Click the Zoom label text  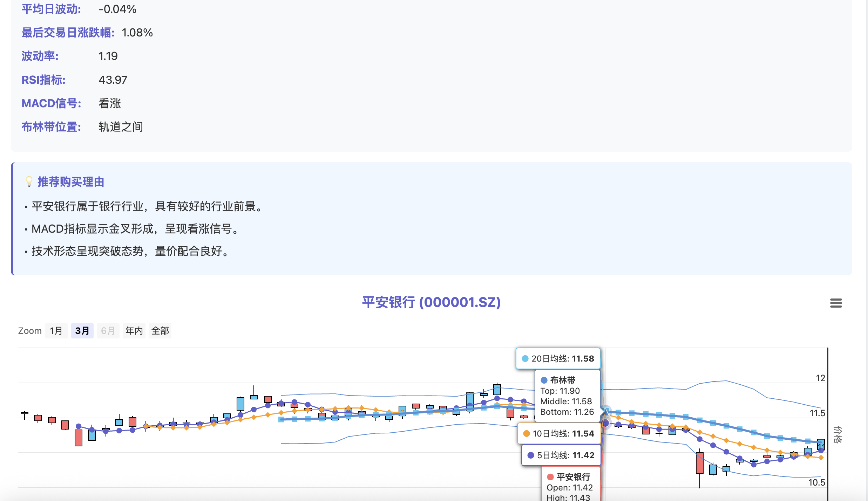[30, 331]
